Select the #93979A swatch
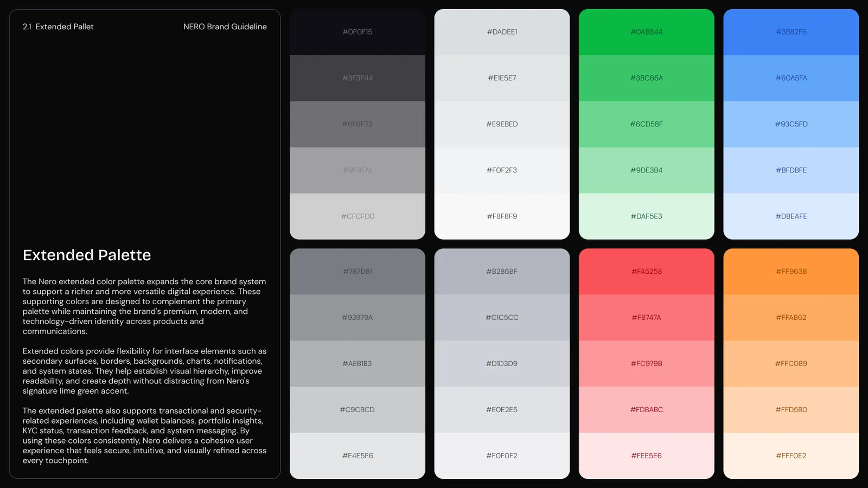 [358, 318]
